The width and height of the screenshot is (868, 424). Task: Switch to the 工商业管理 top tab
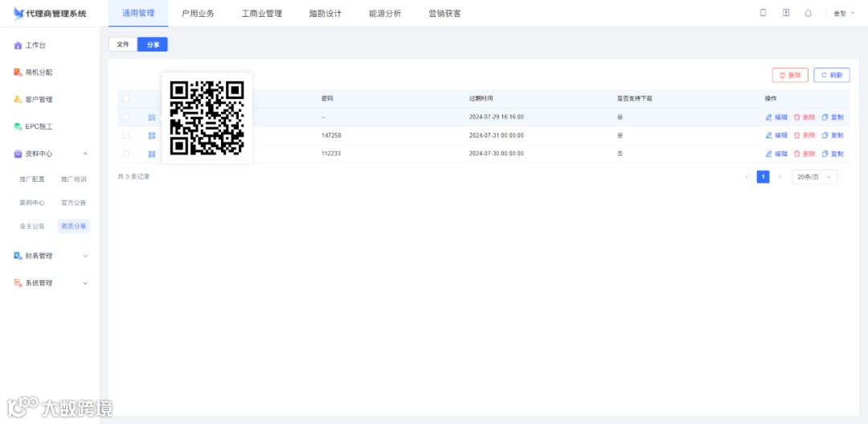pyautogui.click(x=262, y=14)
